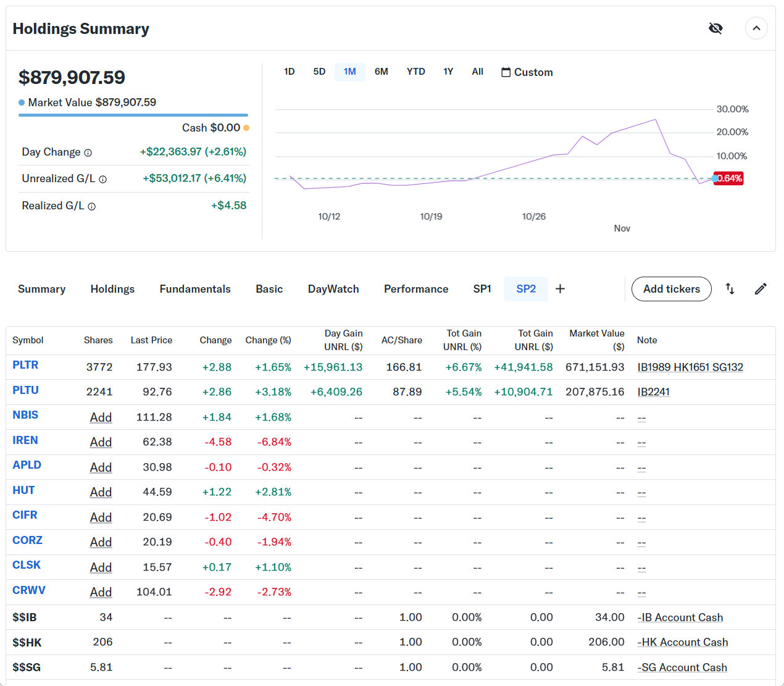784x686 pixels.
Task: Click Add shares for NBIS
Action: [x=101, y=417]
